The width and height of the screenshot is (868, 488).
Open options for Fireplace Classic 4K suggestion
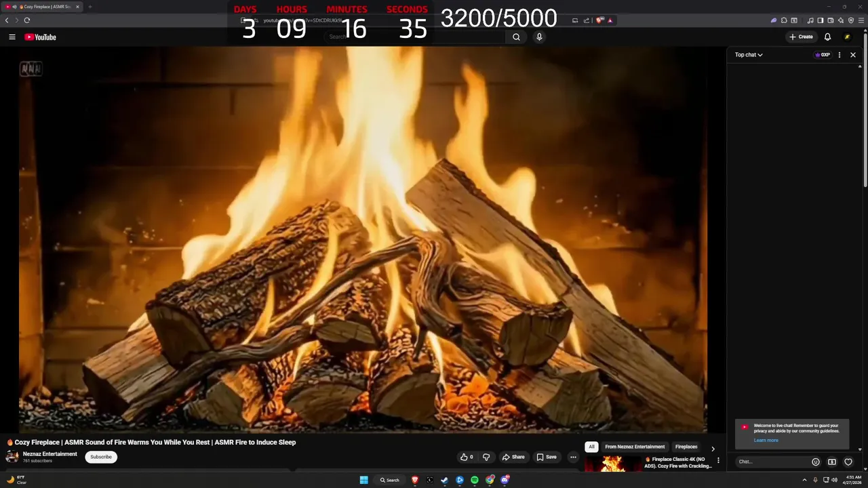718,460
